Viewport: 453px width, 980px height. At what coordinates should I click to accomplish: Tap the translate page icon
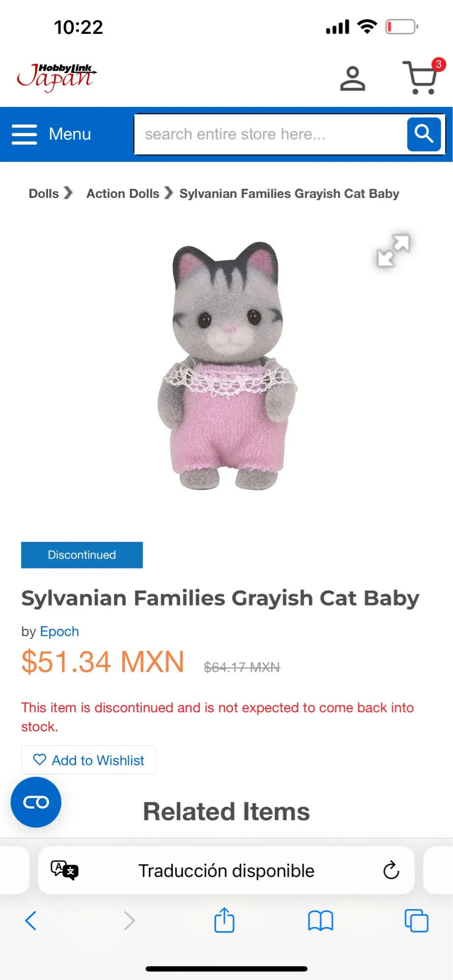coord(65,870)
